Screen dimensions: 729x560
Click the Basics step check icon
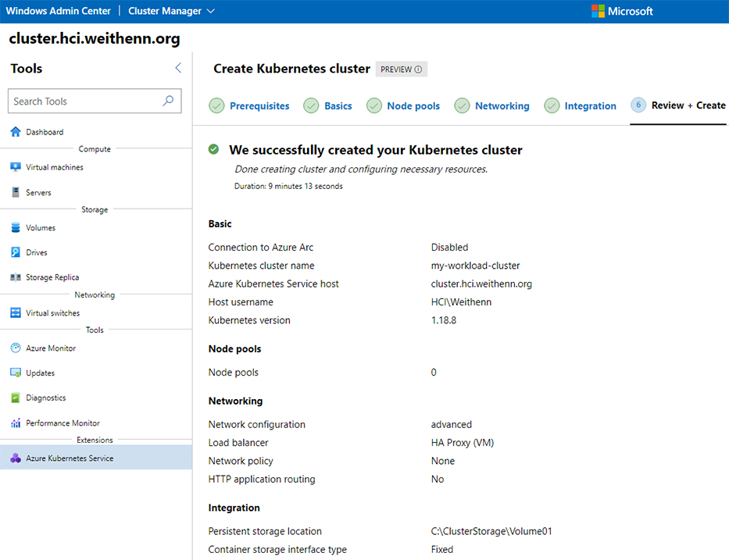pyautogui.click(x=311, y=106)
